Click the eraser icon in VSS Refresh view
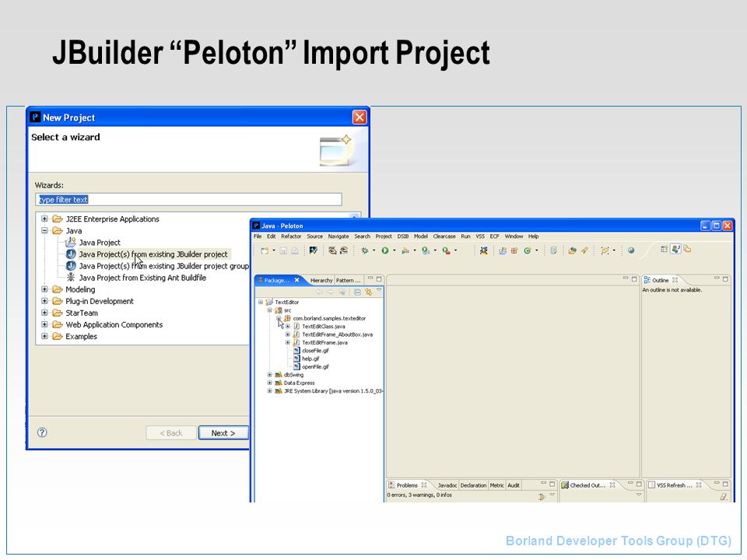747x560 pixels. 724,497
